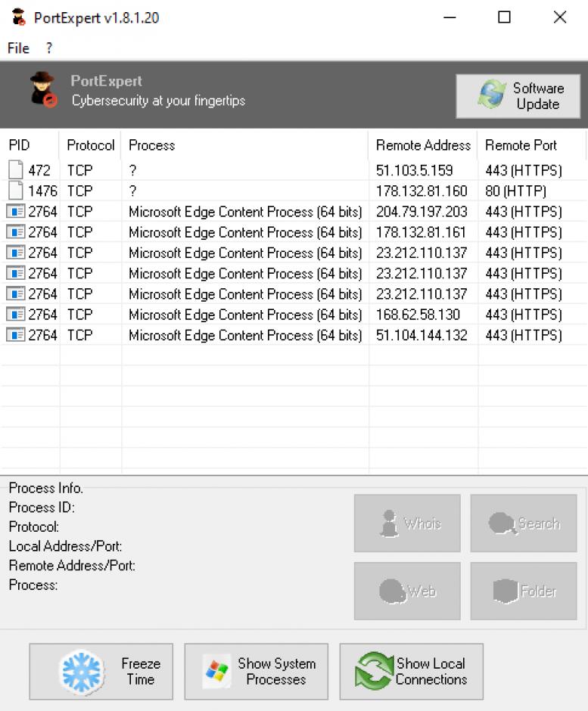Select remote address 51.103.5.159

click(x=414, y=170)
